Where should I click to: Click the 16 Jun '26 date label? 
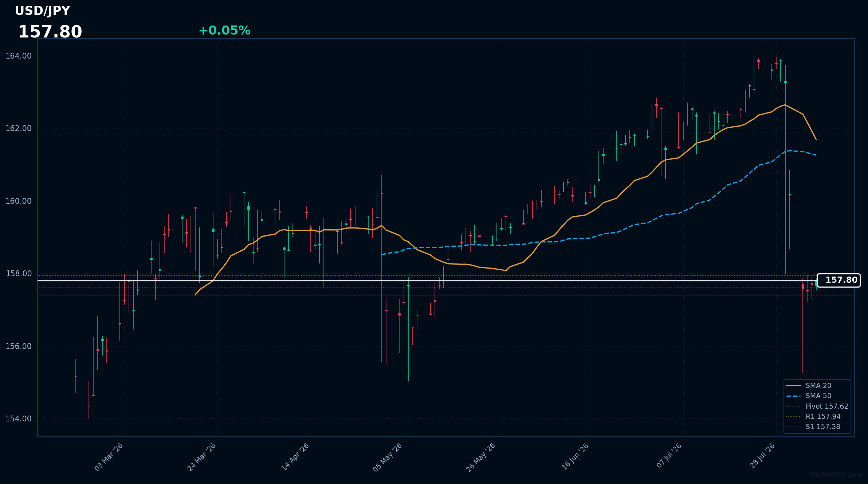[x=575, y=457]
